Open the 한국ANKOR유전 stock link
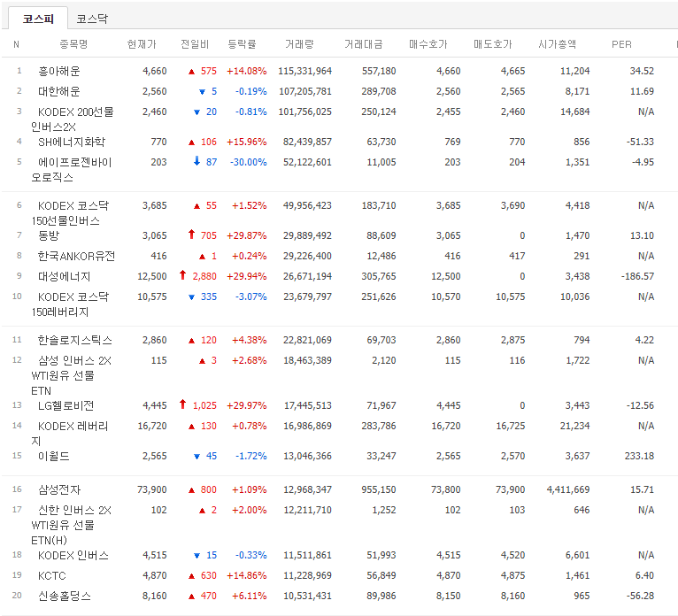678x616 pixels. [x=76, y=256]
